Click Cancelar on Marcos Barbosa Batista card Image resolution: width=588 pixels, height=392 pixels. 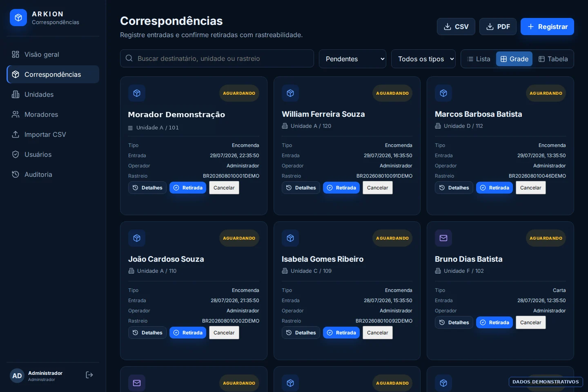(x=531, y=188)
